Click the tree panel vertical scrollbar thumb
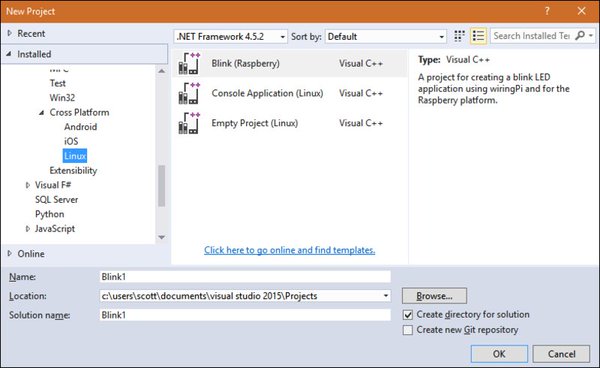Viewport: 600px width, 368px height. [162, 186]
